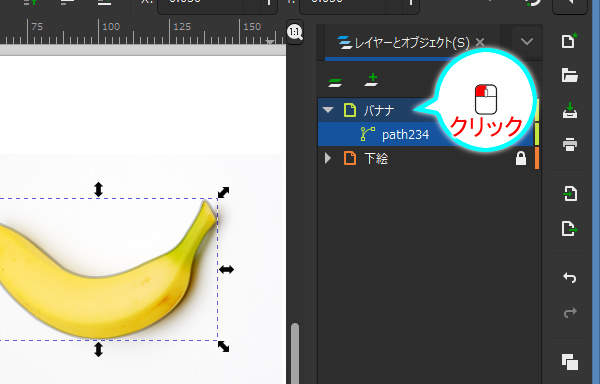The width and height of the screenshot is (600, 384).
Task: Click the orange color bar of 下絵
Action: pos(537,158)
